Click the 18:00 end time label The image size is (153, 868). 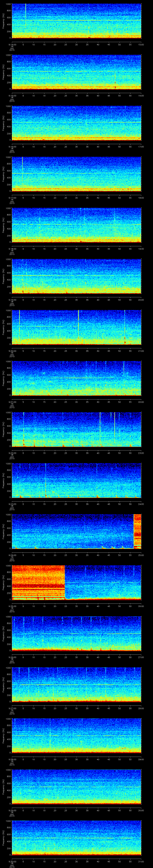[x=141, y=198]
